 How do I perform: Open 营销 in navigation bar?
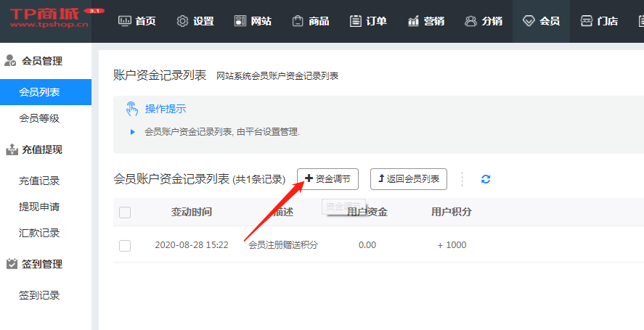pos(425,21)
